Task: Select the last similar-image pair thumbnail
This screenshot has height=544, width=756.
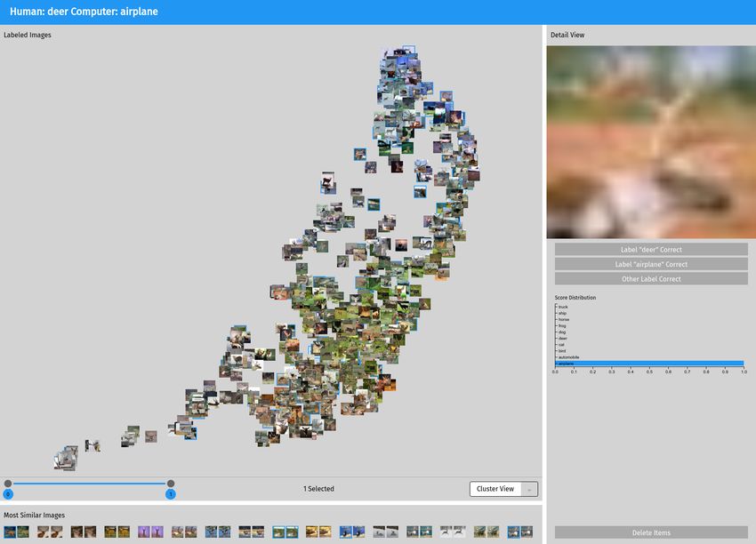Action: 519,532
